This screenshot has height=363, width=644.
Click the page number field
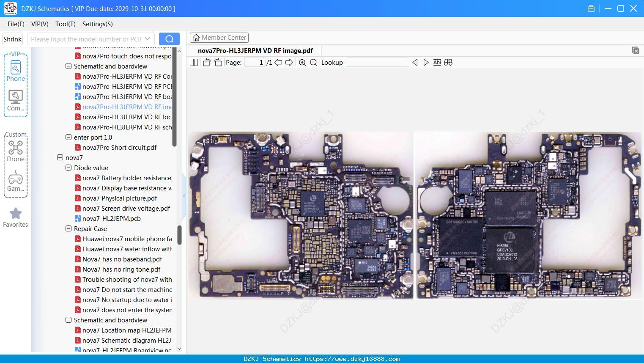255,63
